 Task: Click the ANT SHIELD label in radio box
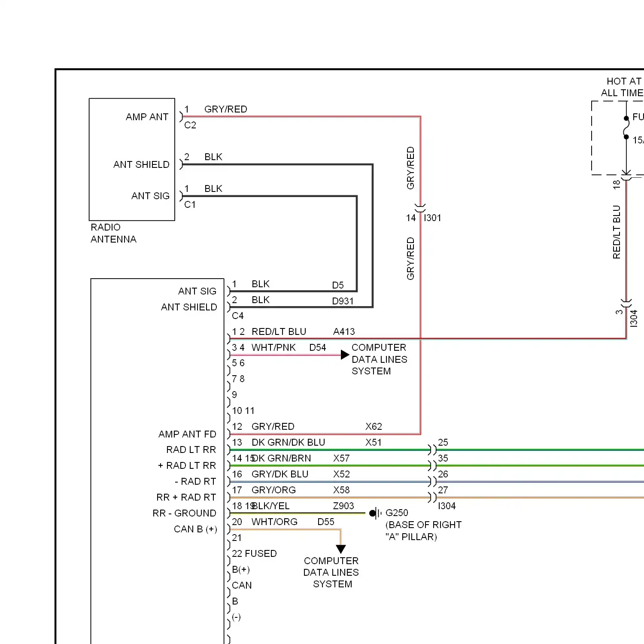(x=189, y=307)
